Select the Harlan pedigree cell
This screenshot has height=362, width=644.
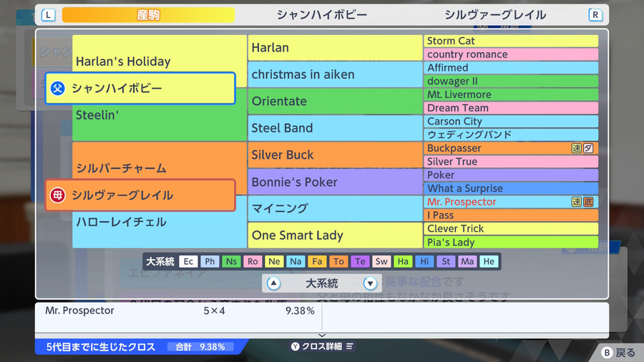[x=335, y=48]
